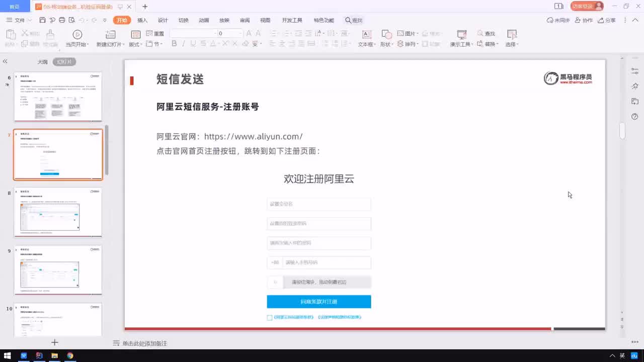Click the notes area to add notes
The width and height of the screenshot is (644, 362).
pos(144,343)
